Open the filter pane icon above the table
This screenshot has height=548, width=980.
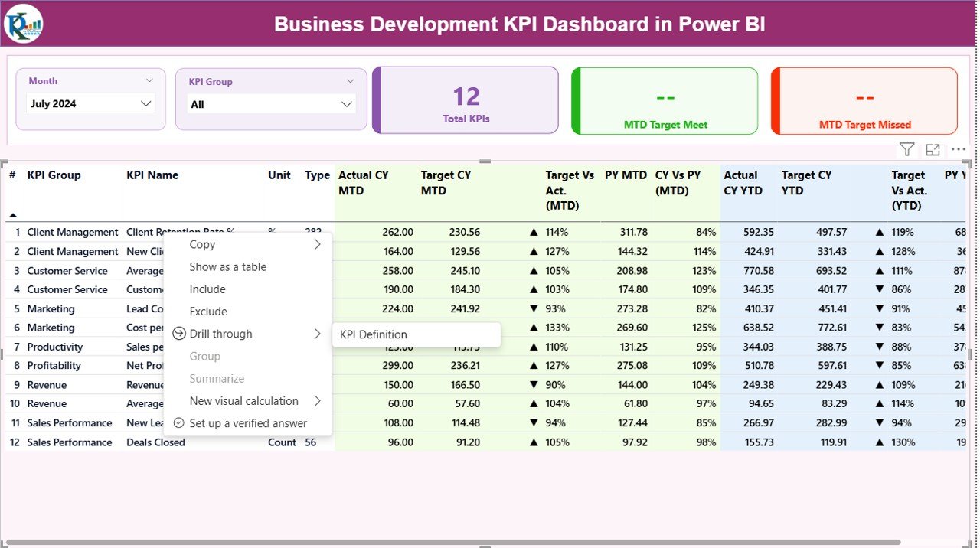906,149
